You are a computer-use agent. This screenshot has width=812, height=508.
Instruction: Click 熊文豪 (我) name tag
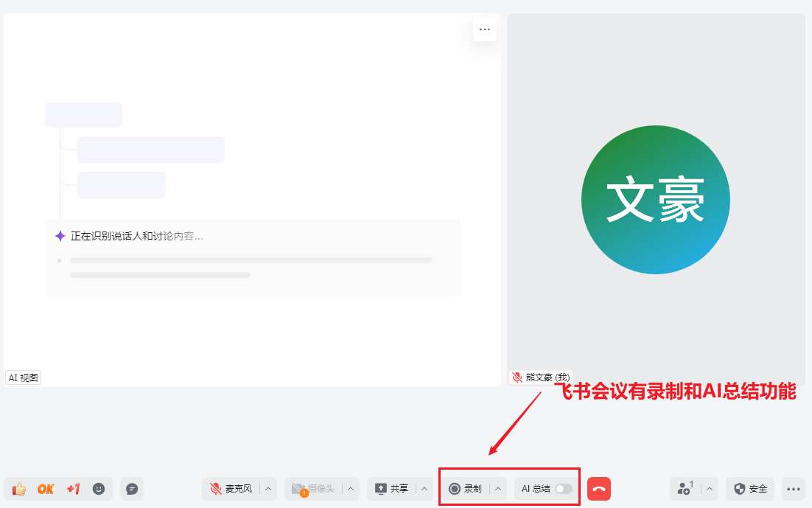541,377
